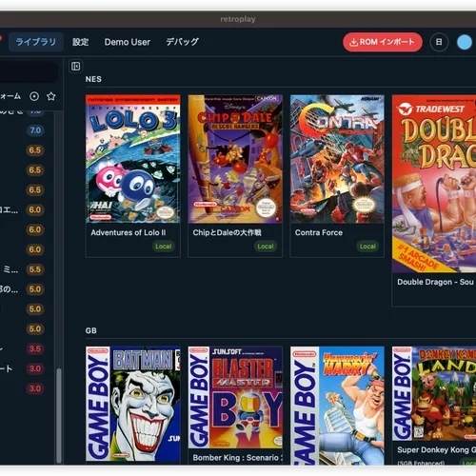Open the light blue user avatar
476x476 pixels.
pyautogui.click(x=465, y=42)
